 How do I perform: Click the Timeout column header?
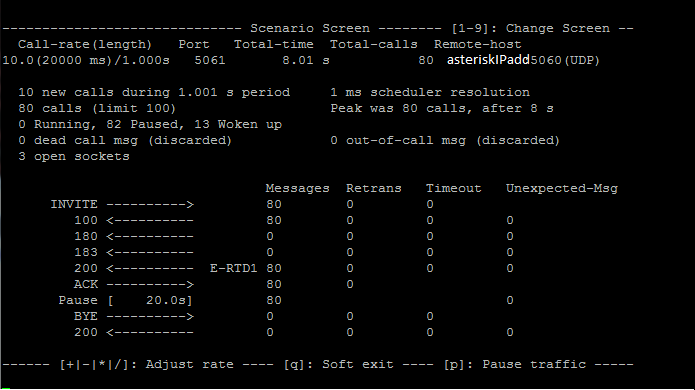pos(453,188)
